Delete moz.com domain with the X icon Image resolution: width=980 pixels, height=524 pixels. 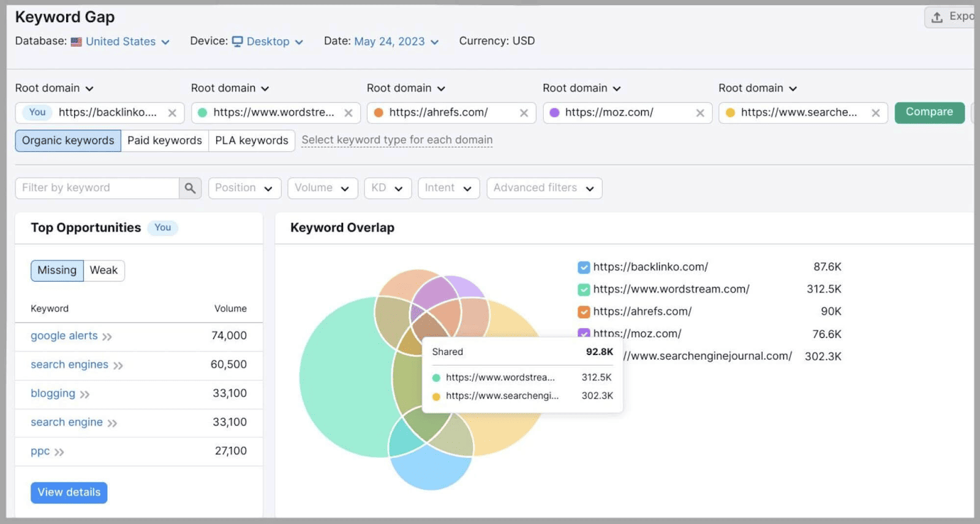[699, 113]
